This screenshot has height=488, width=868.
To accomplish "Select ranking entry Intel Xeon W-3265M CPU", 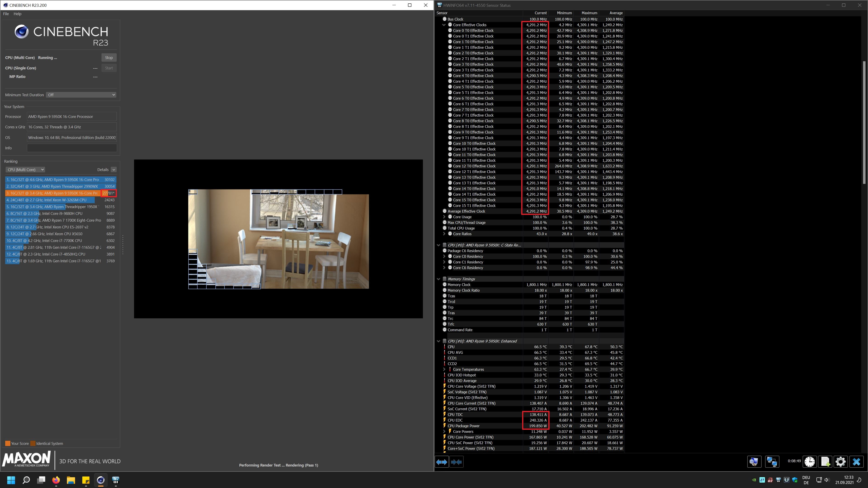I will pyautogui.click(x=61, y=200).
